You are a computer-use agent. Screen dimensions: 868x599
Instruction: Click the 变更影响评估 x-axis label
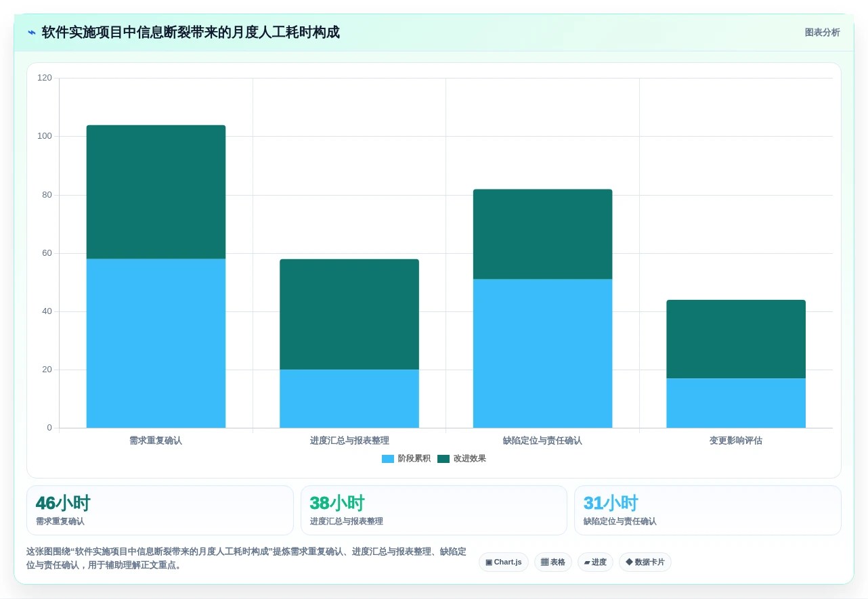pos(736,440)
